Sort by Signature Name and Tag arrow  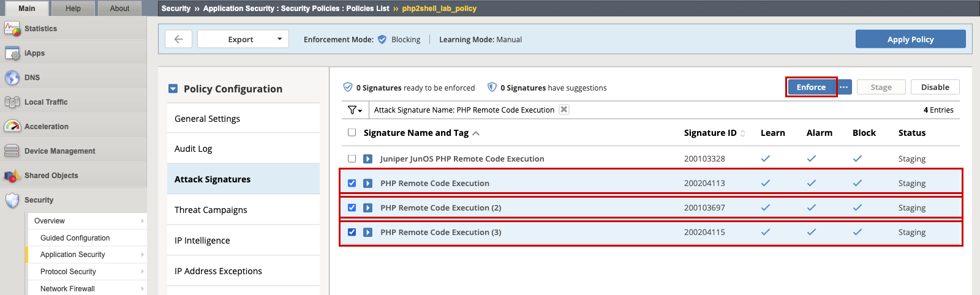tap(476, 133)
